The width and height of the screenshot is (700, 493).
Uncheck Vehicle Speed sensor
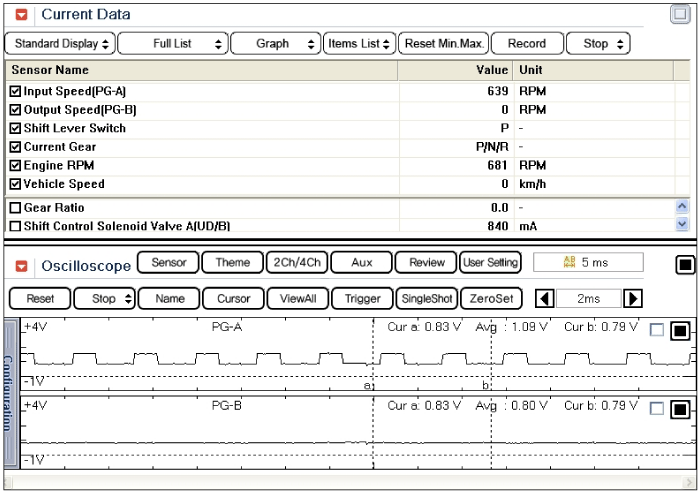(15, 184)
